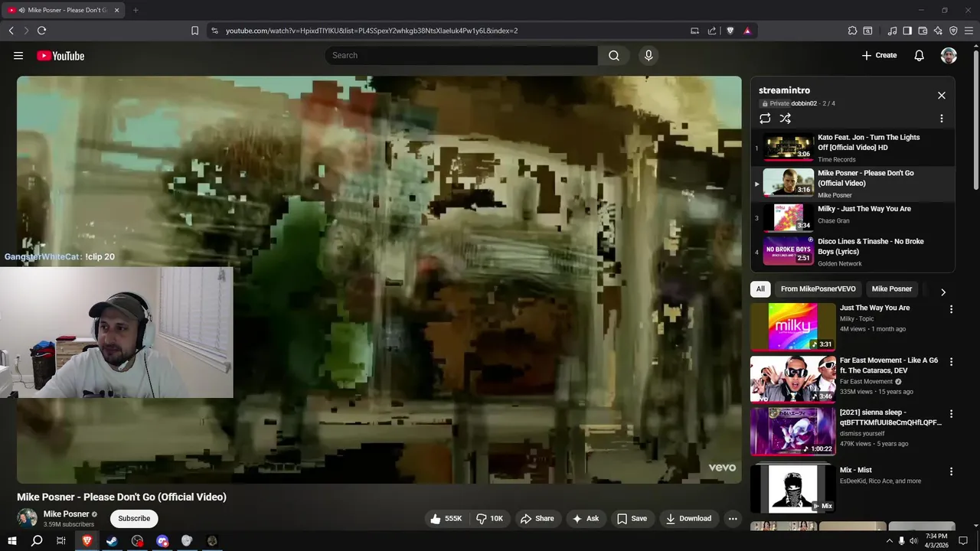Open Windows Start menu
This screenshot has height=551, width=980.
pos(12,541)
